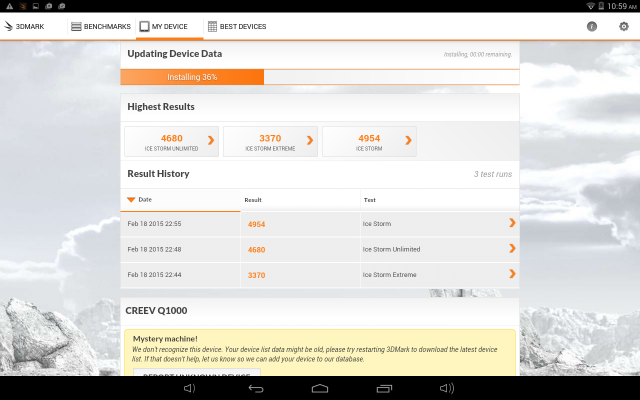
Task: Open settings gear icon
Action: click(624, 27)
